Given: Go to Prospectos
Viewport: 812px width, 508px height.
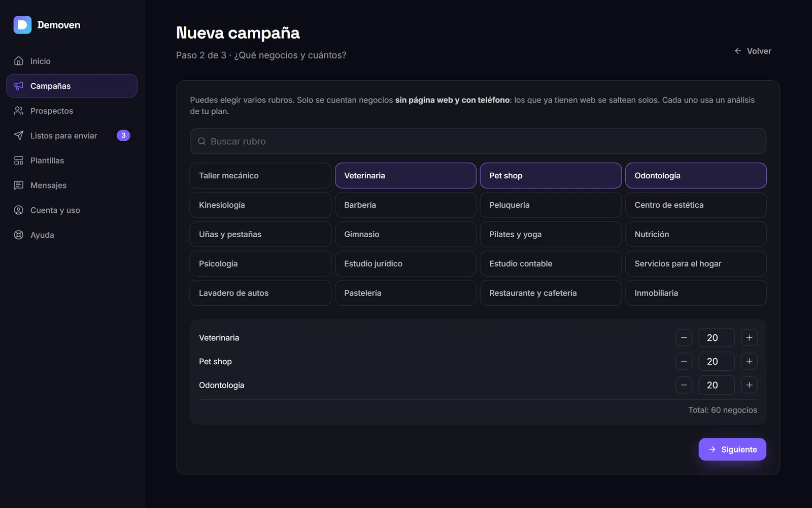Looking at the screenshot, I should 72,111.
